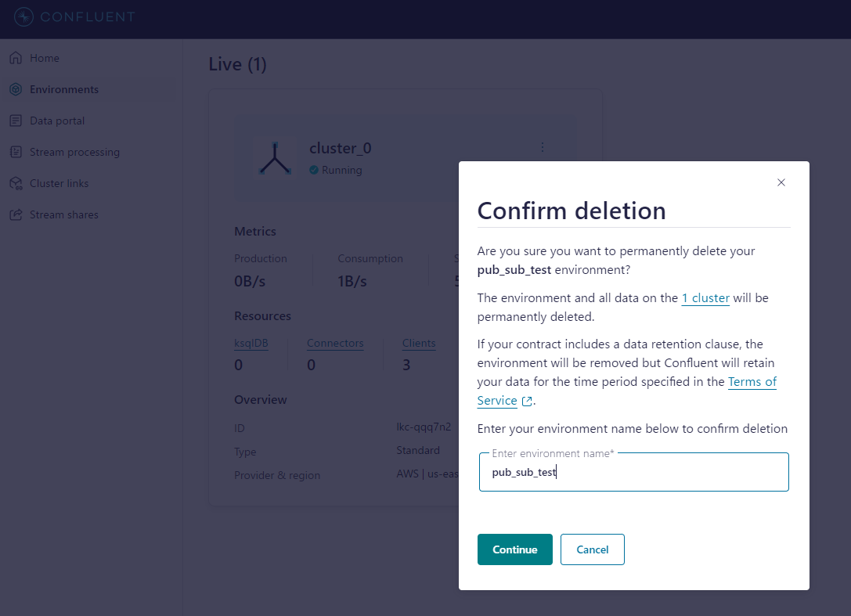Viewport: 851px width, 616px height.
Task: Click the 'Live (1)' heading
Action: click(238, 65)
